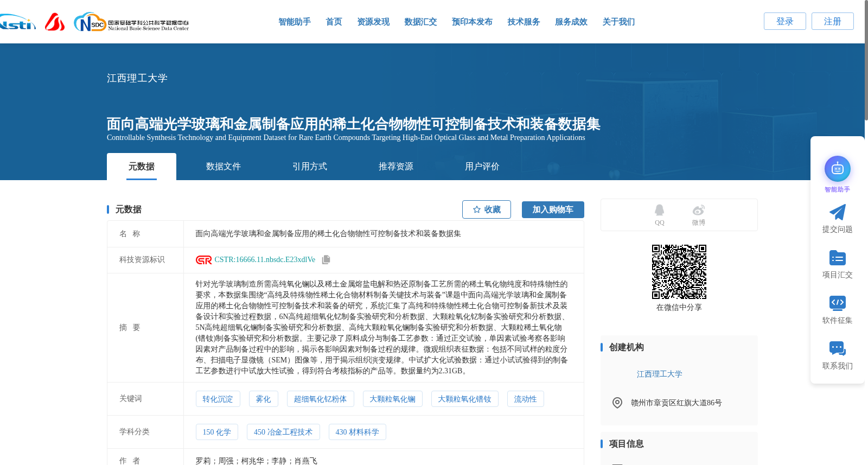Click the 大颗粒氧化镨钕 keyword tag
Screen dimensions: 868x465
point(464,399)
